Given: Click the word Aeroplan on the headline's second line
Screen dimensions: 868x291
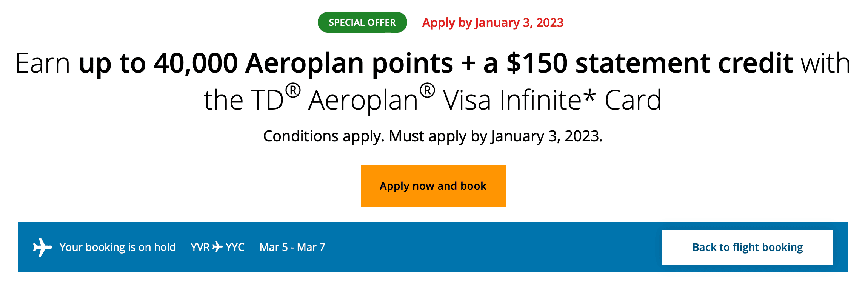Looking at the screenshot, I should pos(363,101).
